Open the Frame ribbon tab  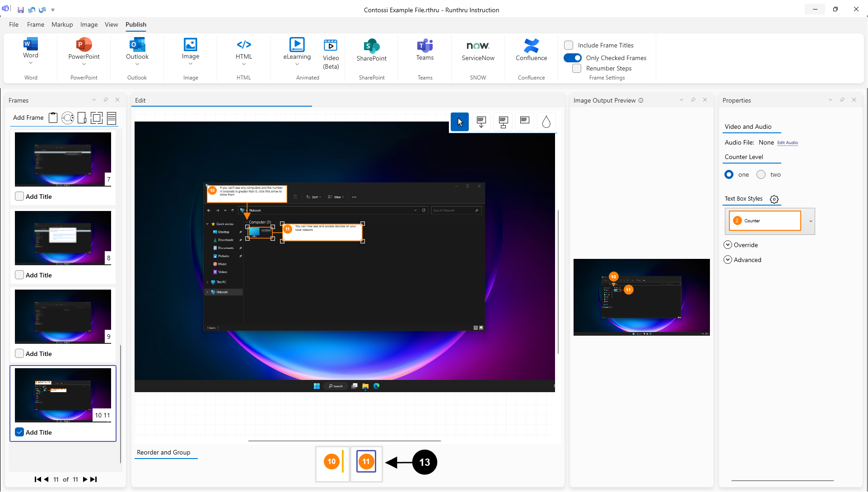[x=35, y=24]
